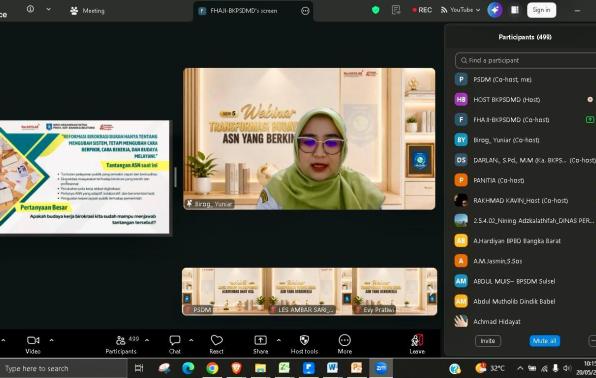
Task: Click the Share screen button
Action: coord(260,345)
